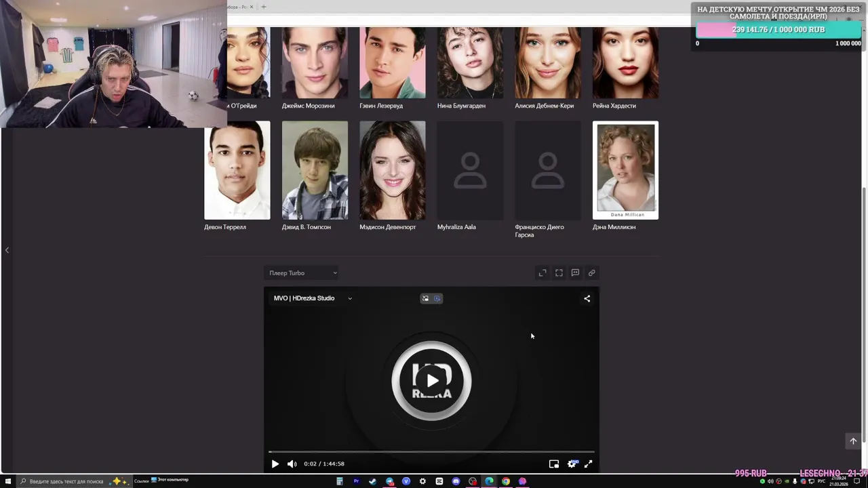Open the pink gem app in taskbar
868x488 pixels.
pyautogui.click(x=522, y=481)
